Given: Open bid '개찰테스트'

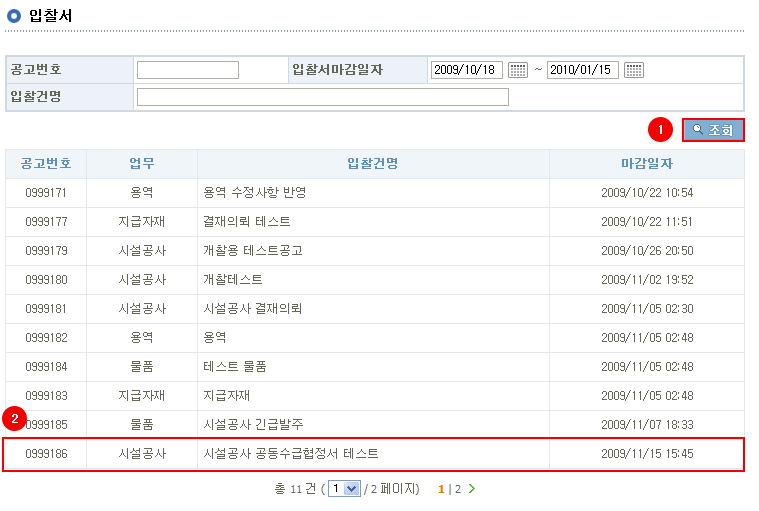Looking at the screenshot, I should coord(233,280).
